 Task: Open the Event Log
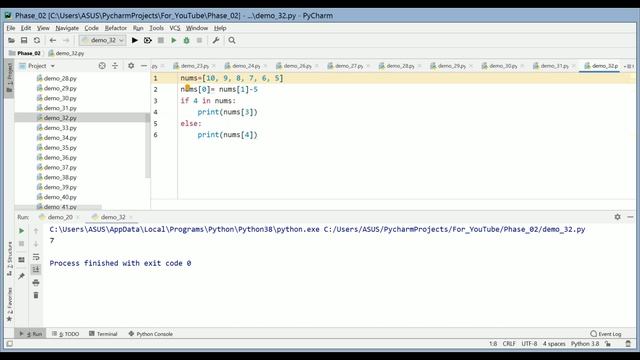606,334
